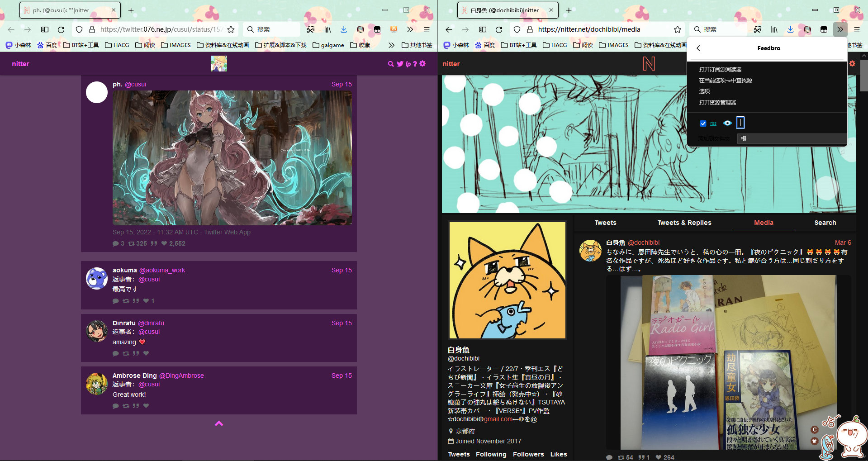Viewport: 868px width, 461px height.
Task: Click the Twitter bird icon in nitter header
Action: pos(400,64)
